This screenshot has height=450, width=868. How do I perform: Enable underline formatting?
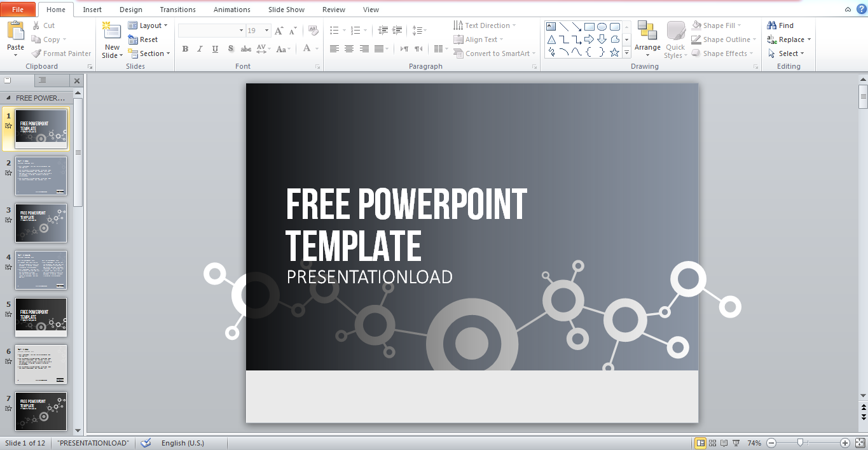coord(215,48)
